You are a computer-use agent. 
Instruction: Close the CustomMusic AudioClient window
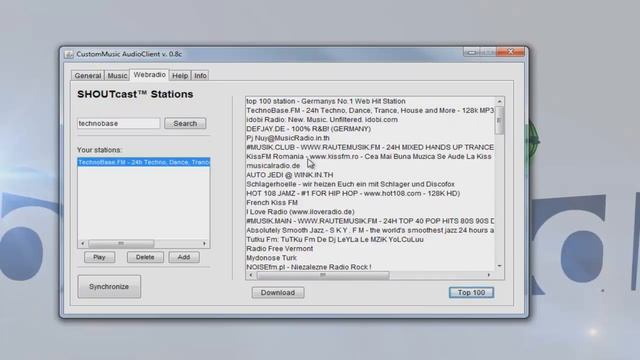[x=510, y=52]
